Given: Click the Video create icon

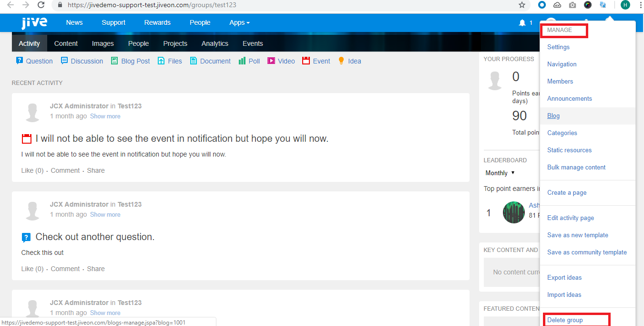Looking at the screenshot, I should (x=271, y=61).
